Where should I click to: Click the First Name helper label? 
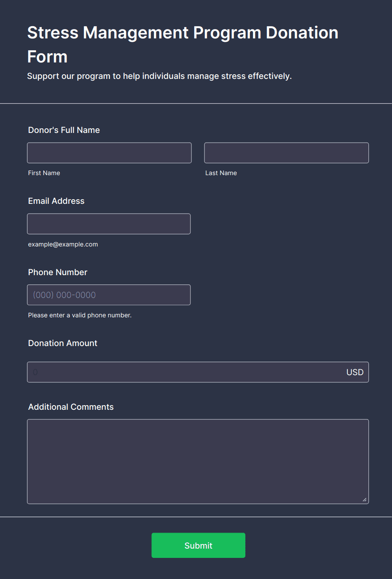44,173
